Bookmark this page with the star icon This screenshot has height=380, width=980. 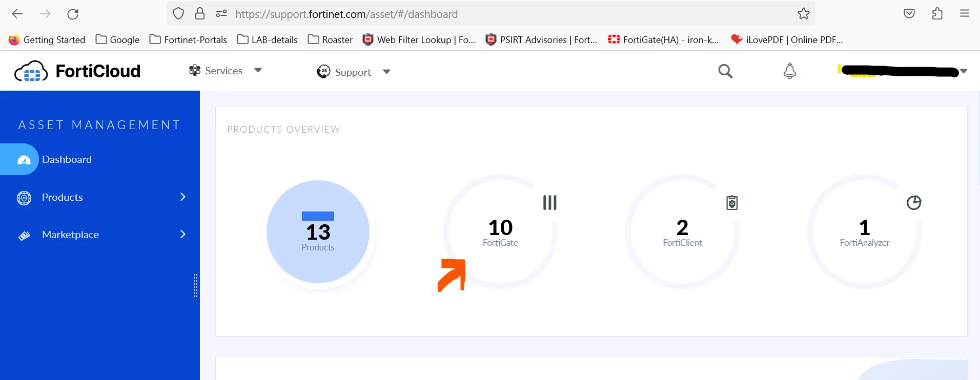click(804, 14)
